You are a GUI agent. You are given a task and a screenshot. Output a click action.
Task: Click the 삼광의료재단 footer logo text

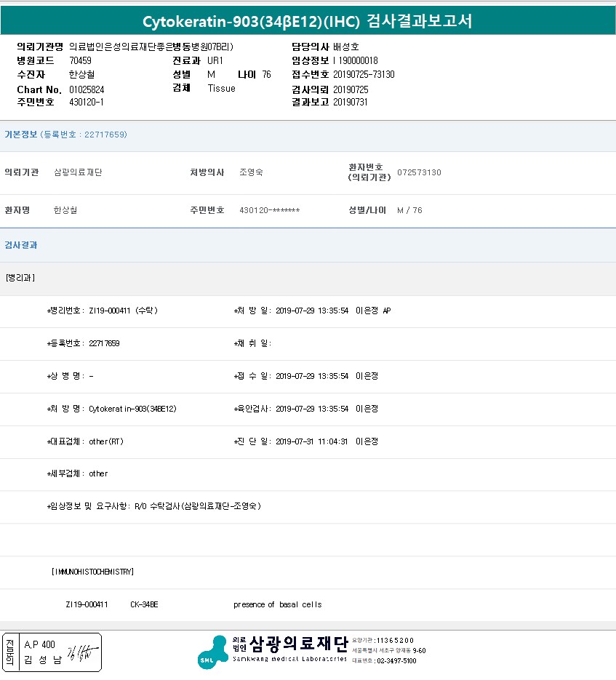point(298,644)
